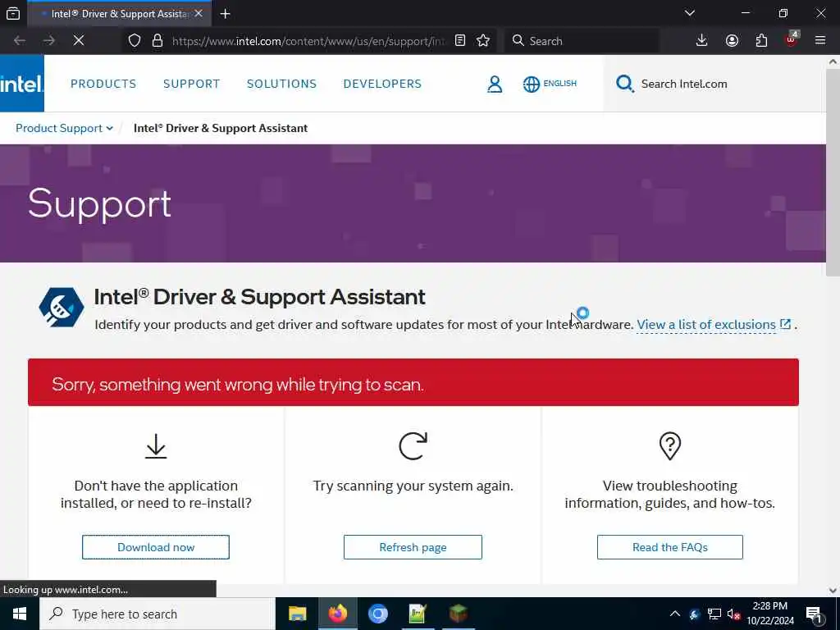Click the site padlock security icon
This screenshot has width=840, height=630.
157,41
